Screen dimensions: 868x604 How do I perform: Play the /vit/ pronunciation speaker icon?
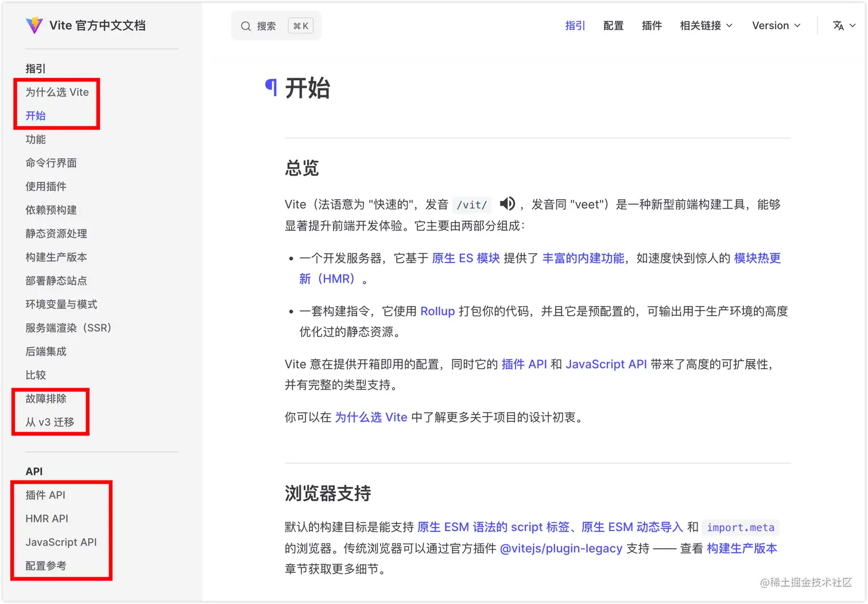507,203
